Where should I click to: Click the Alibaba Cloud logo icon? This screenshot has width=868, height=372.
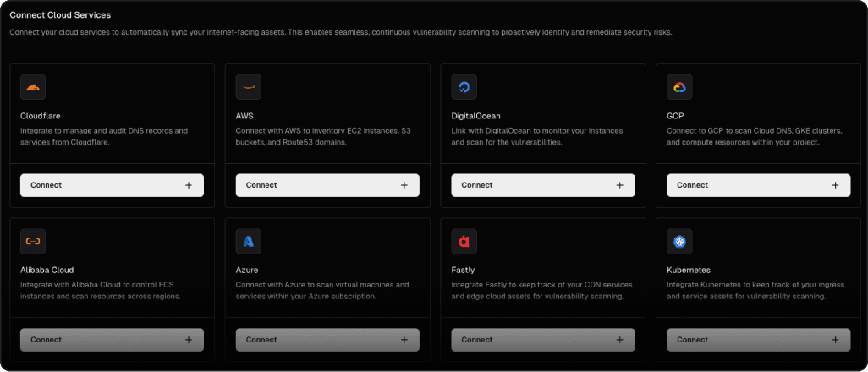(x=33, y=241)
